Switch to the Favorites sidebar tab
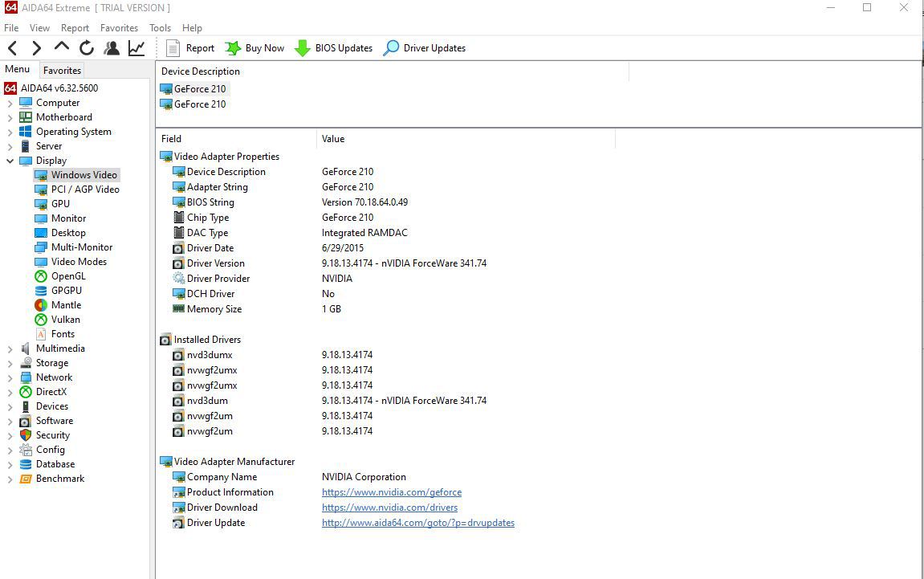Screen dimensions: 924x579 click(x=62, y=70)
